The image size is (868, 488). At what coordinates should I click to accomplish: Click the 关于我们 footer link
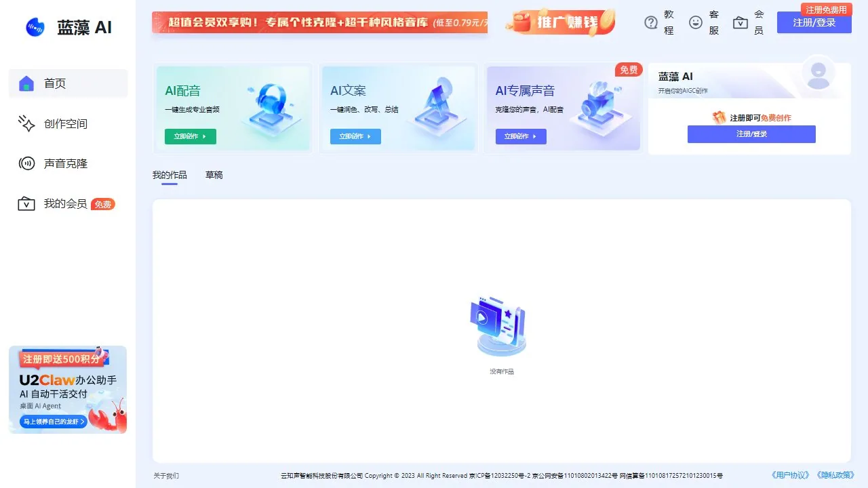166,476
